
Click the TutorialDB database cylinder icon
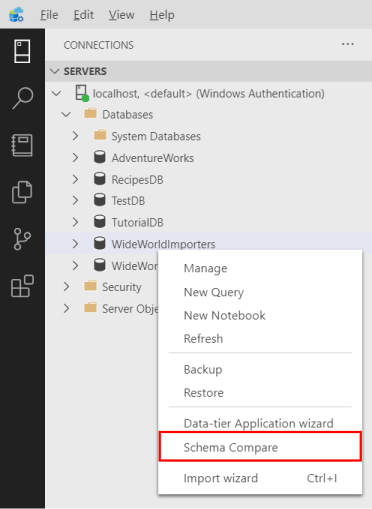(99, 222)
